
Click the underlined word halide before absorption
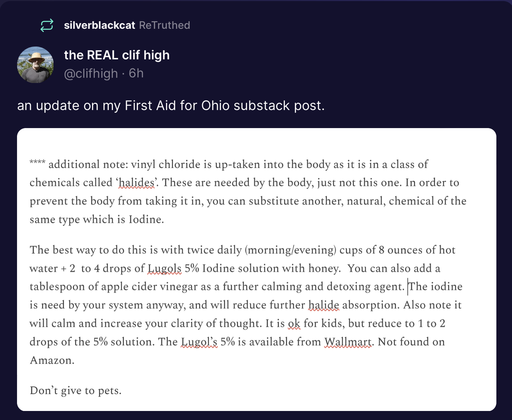pyautogui.click(x=324, y=305)
